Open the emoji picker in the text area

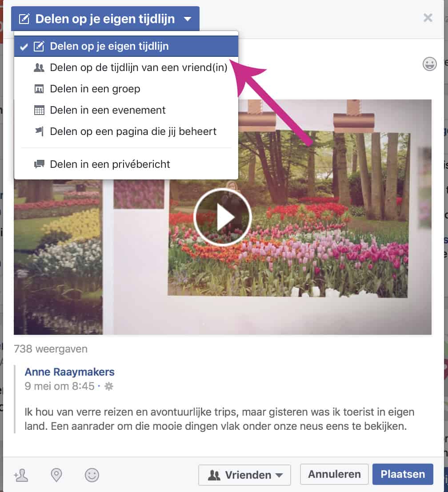[x=429, y=64]
